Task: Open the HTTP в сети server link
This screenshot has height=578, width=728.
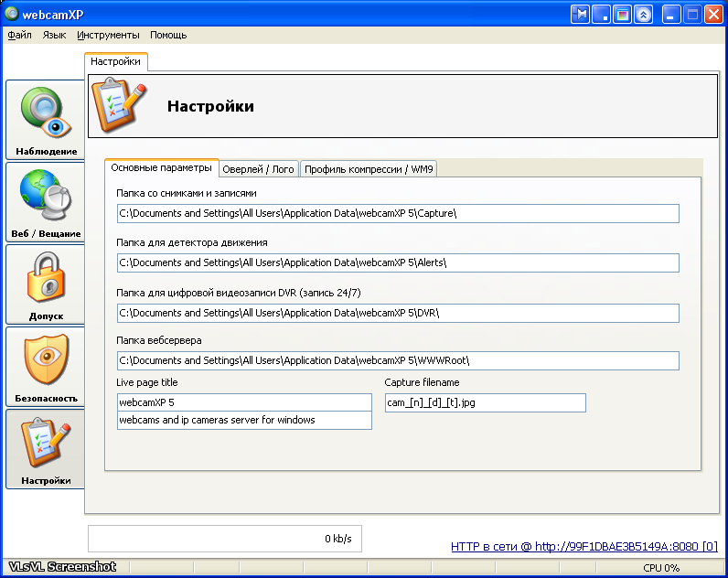Action: (584, 546)
